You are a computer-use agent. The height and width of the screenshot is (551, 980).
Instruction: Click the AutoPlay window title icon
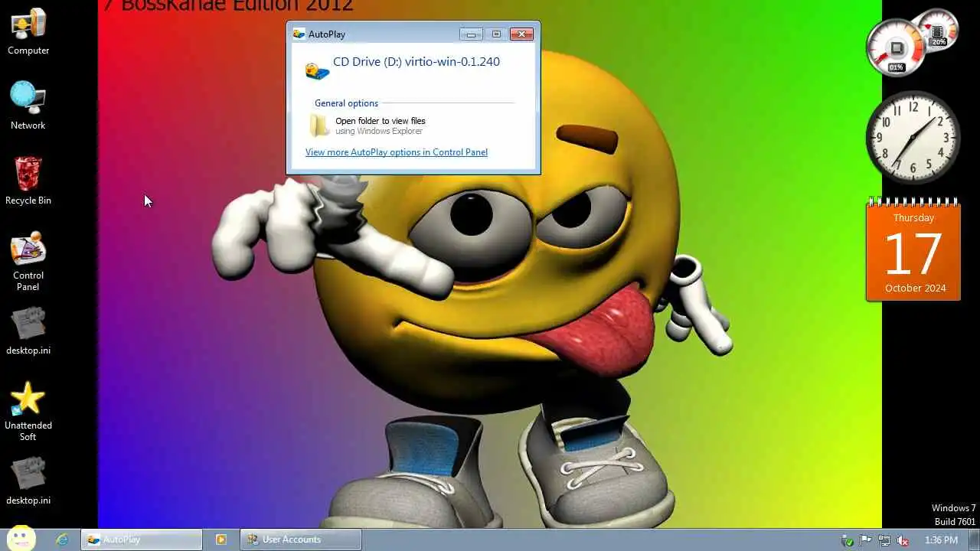299,34
